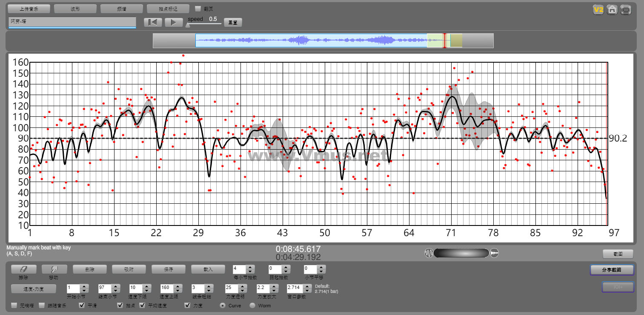Image resolution: width=644 pixels, height=315 pixels.
Task: Increase the 每小节拍数 stepper value
Action: [250, 267]
